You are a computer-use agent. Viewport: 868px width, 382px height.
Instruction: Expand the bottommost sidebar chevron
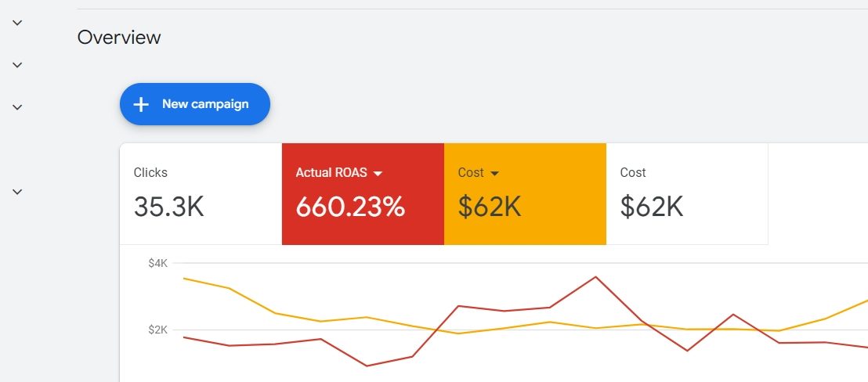[17, 192]
